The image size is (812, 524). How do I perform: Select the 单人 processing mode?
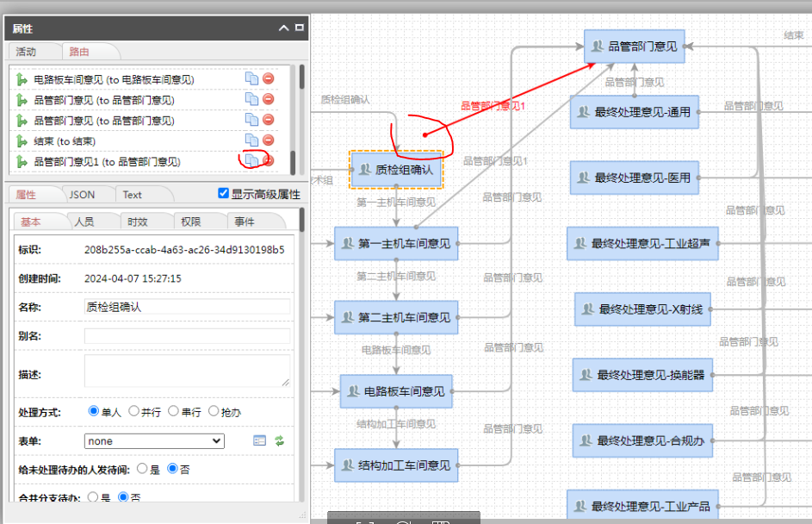[94, 411]
